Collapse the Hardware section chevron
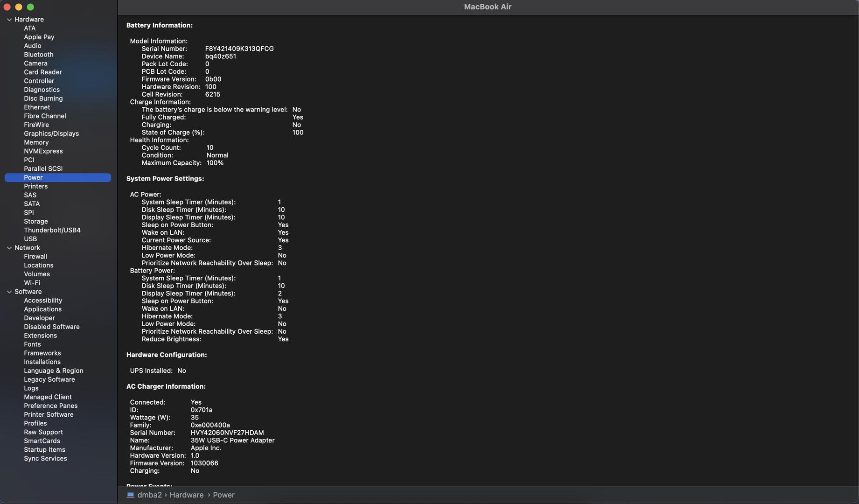The height and width of the screenshot is (504, 859). pyautogui.click(x=9, y=20)
